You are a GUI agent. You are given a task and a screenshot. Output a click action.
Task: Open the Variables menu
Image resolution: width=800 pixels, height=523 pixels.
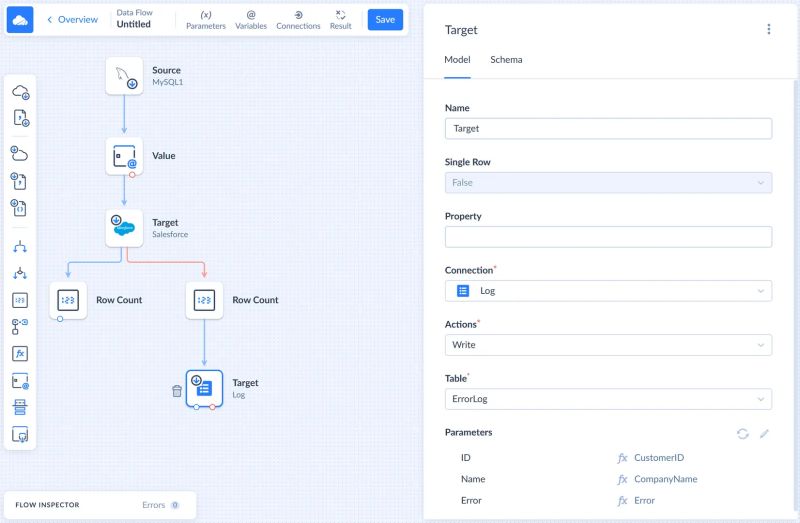(251, 20)
